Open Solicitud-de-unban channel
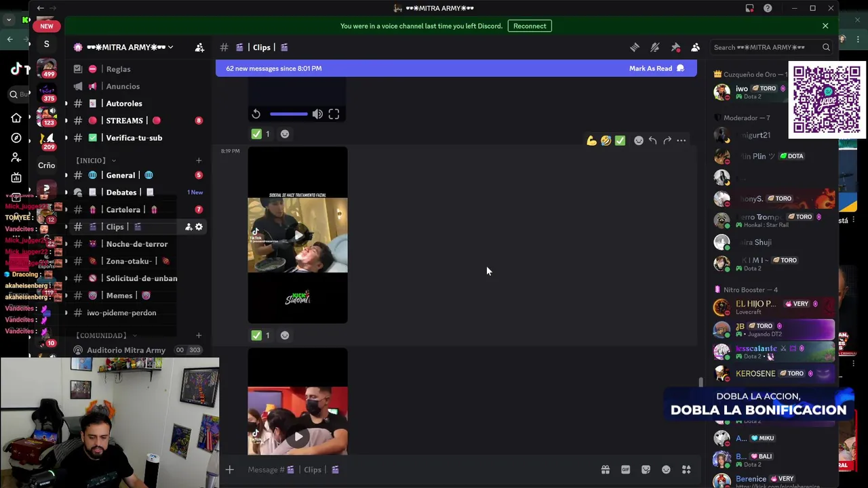This screenshot has width=868, height=488. (138, 279)
